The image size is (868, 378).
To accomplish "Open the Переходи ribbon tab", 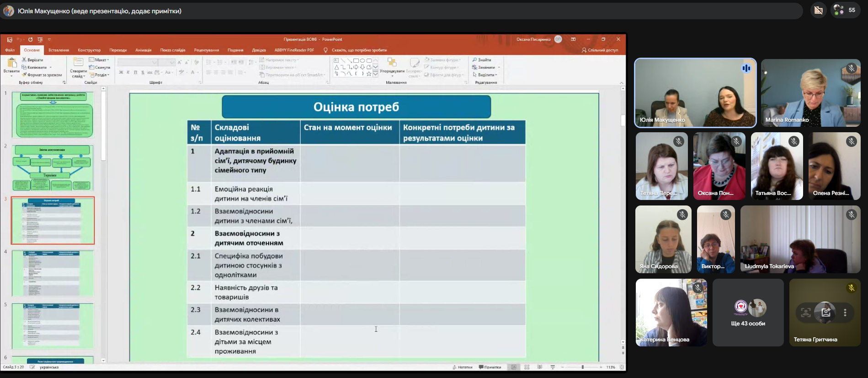I will (x=118, y=50).
